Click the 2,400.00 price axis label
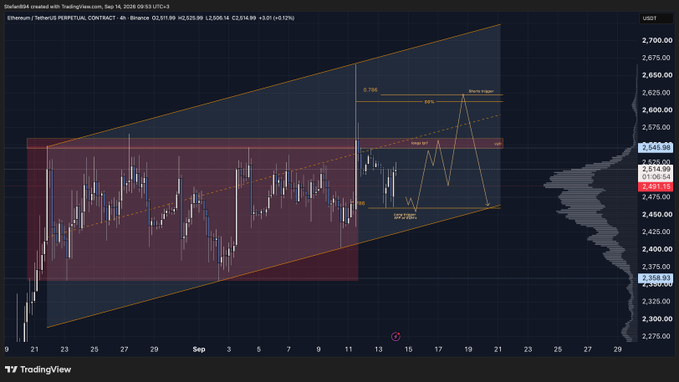Viewport: 679px width, 382px height. click(x=657, y=249)
